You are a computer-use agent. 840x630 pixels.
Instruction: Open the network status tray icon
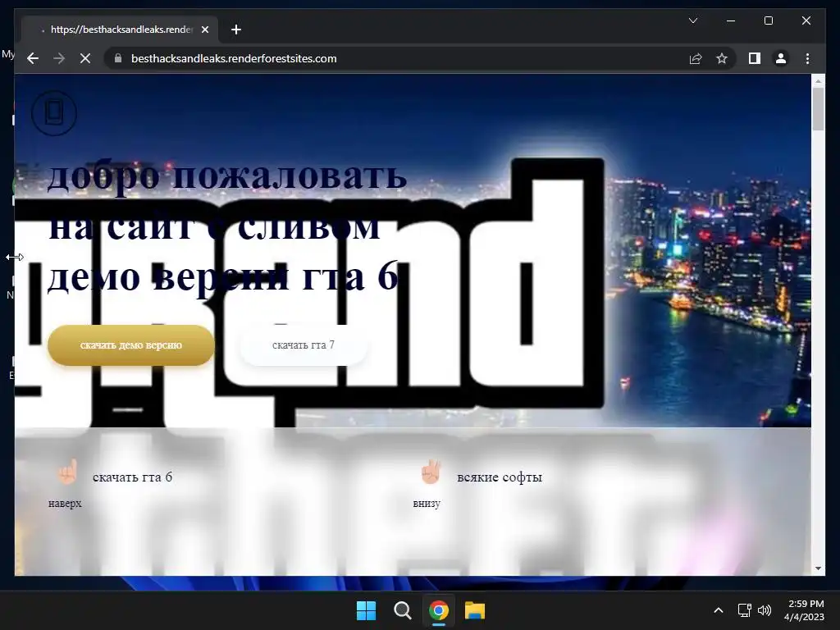(x=745, y=610)
